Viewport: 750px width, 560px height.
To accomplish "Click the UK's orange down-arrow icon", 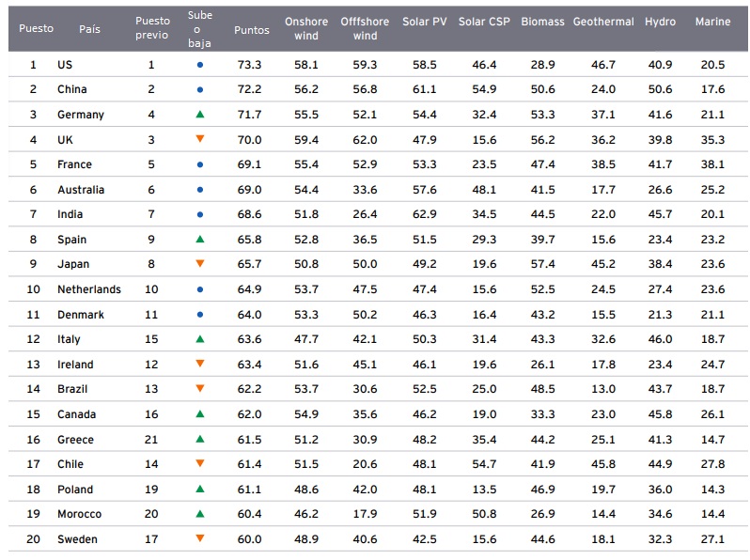I will coord(199,139).
